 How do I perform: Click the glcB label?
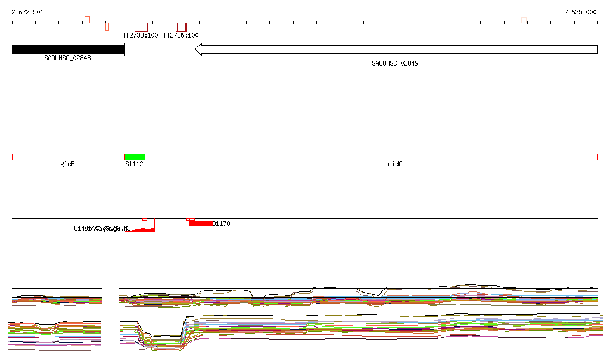(x=68, y=164)
